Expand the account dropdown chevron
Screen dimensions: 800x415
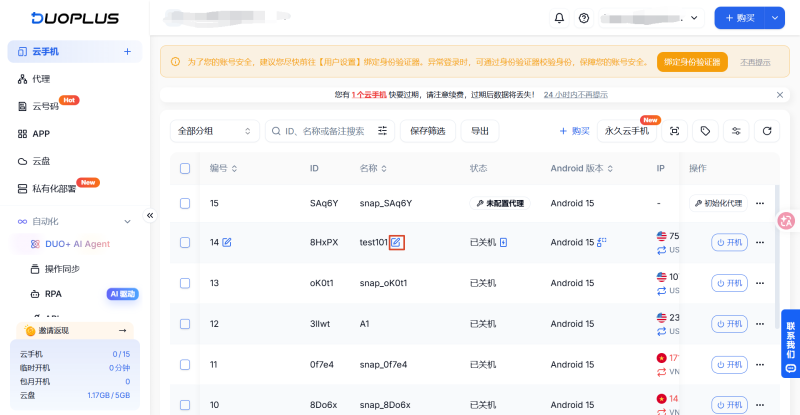694,18
